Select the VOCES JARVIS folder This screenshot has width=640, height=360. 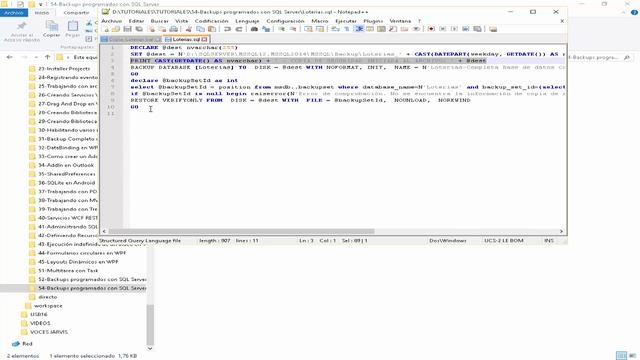[49, 332]
